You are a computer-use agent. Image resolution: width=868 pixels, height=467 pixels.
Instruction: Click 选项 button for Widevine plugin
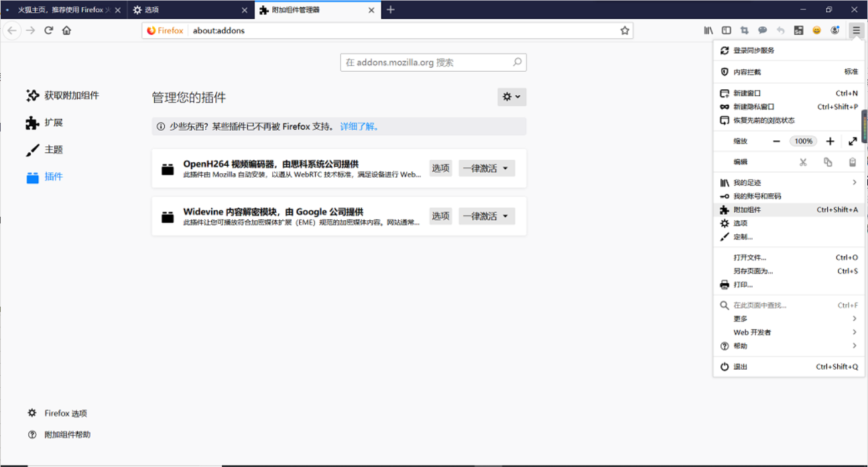(440, 216)
